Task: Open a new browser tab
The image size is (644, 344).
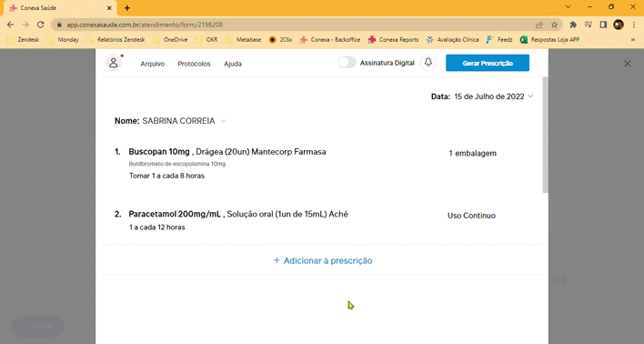Action: pyautogui.click(x=127, y=8)
